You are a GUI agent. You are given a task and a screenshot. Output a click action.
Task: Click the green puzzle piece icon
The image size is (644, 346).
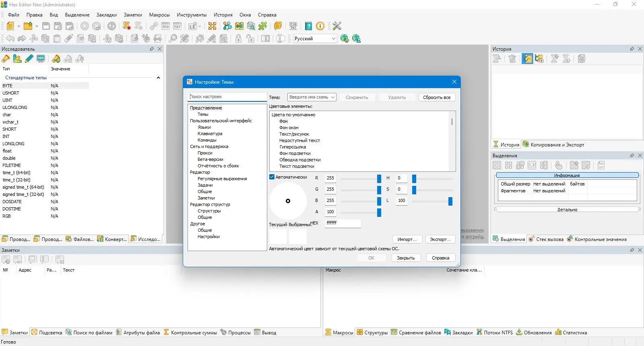pyautogui.click(x=263, y=26)
